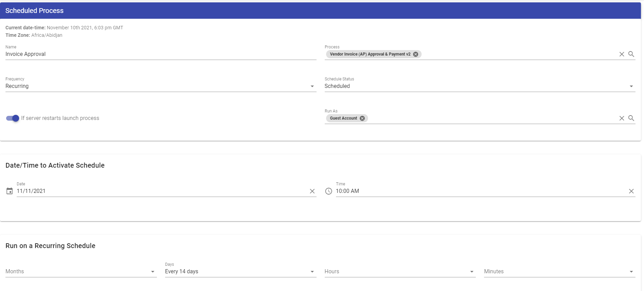Clear the 10:00 AM time value
The height and width of the screenshot is (291, 644).
click(x=631, y=191)
